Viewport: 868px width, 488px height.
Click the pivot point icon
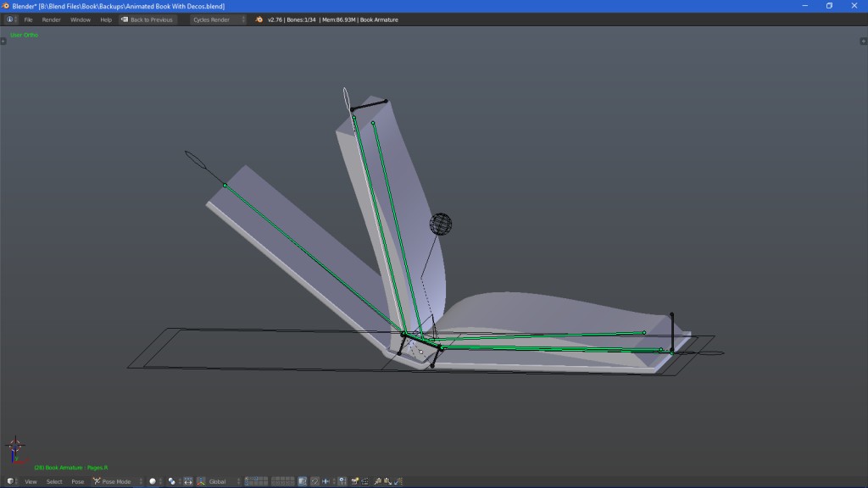(173, 481)
